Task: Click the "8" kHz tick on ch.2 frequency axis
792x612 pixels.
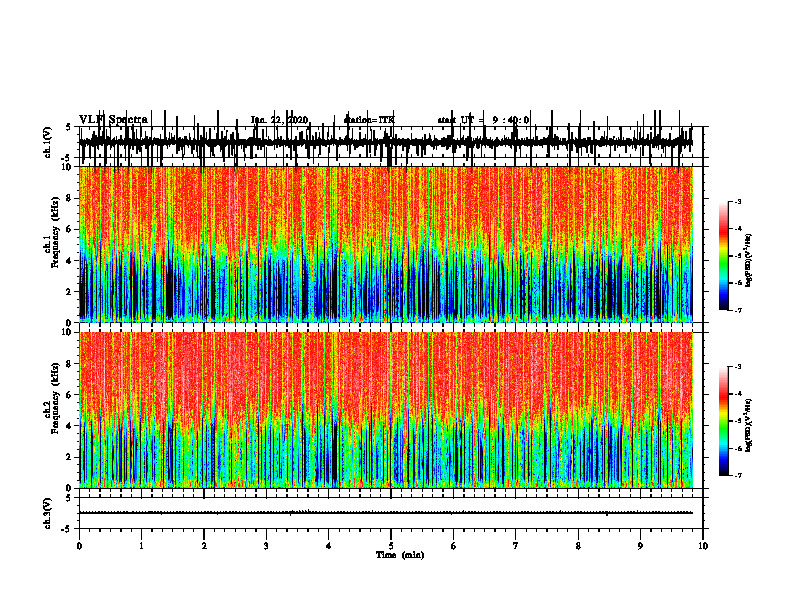Action: [x=69, y=364]
